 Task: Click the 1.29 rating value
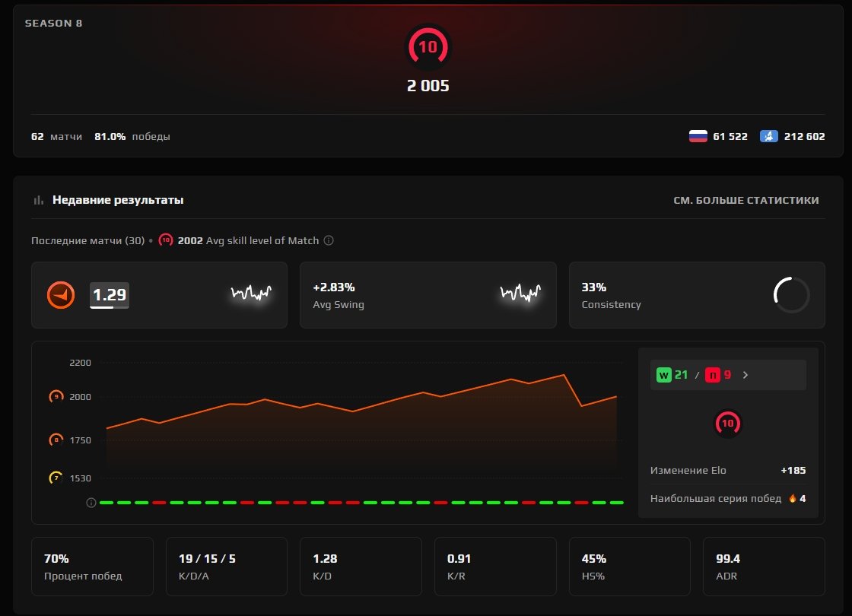click(x=110, y=295)
